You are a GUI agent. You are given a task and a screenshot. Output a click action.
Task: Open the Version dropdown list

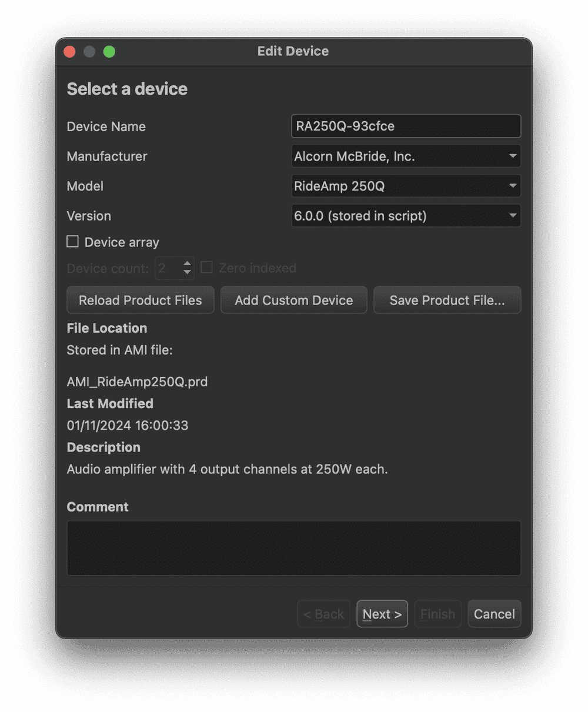tap(406, 216)
